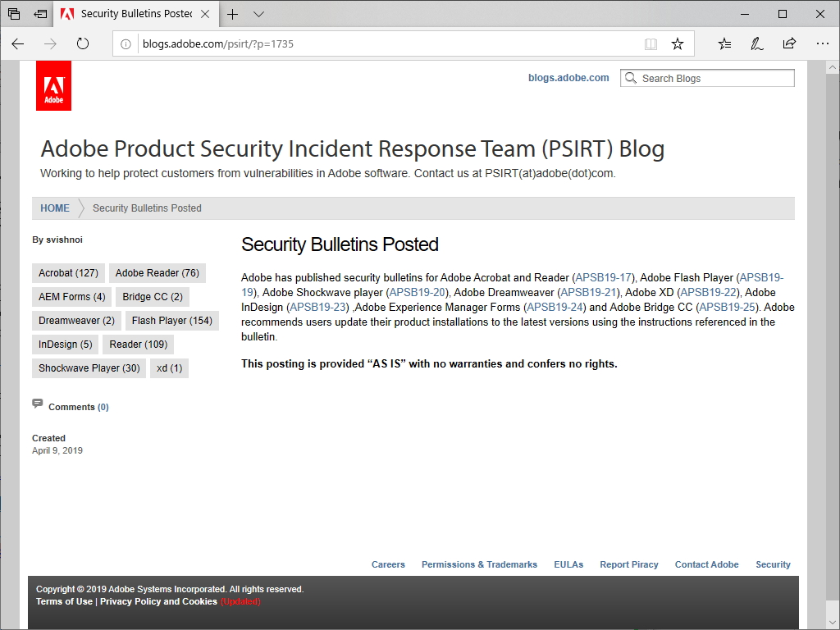Select the Security Bulletins Posted tab
Image resolution: width=840 pixels, height=630 pixels.
pos(136,14)
